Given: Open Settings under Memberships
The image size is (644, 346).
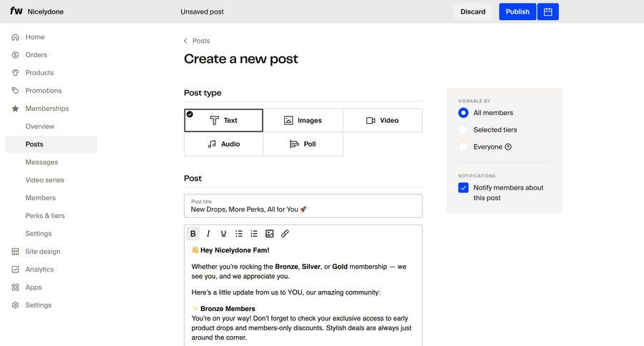Looking at the screenshot, I should coord(39,234).
